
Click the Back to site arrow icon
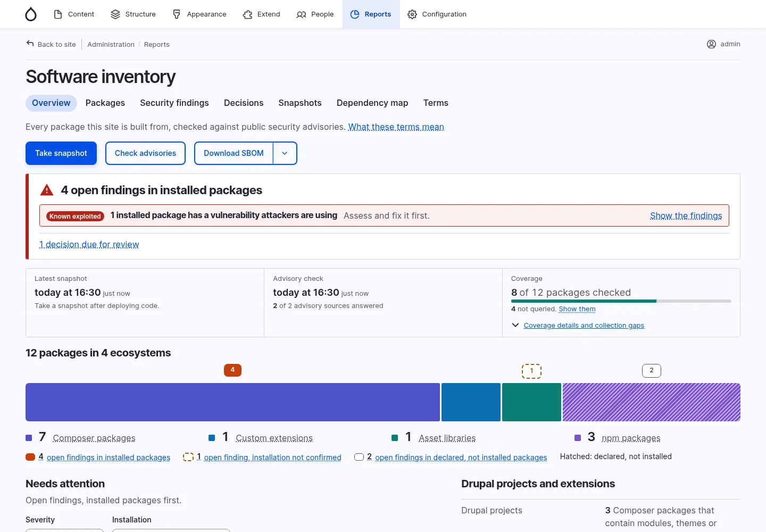[x=30, y=44]
